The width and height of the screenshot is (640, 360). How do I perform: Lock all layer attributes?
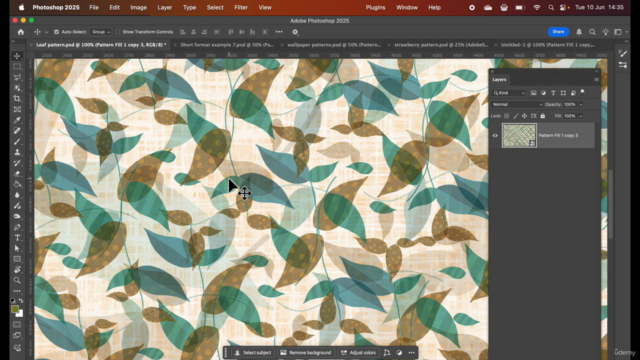click(x=542, y=116)
